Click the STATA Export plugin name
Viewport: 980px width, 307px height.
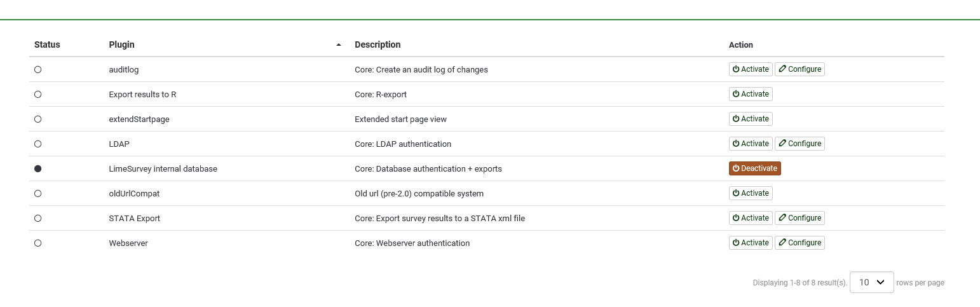click(135, 218)
